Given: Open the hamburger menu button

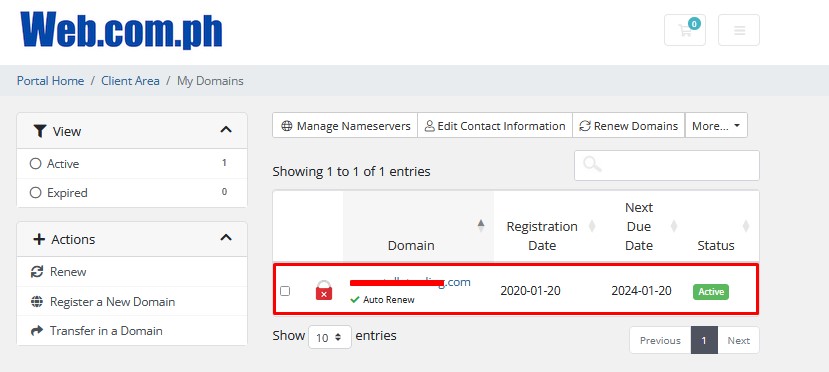Looking at the screenshot, I should tap(739, 30).
